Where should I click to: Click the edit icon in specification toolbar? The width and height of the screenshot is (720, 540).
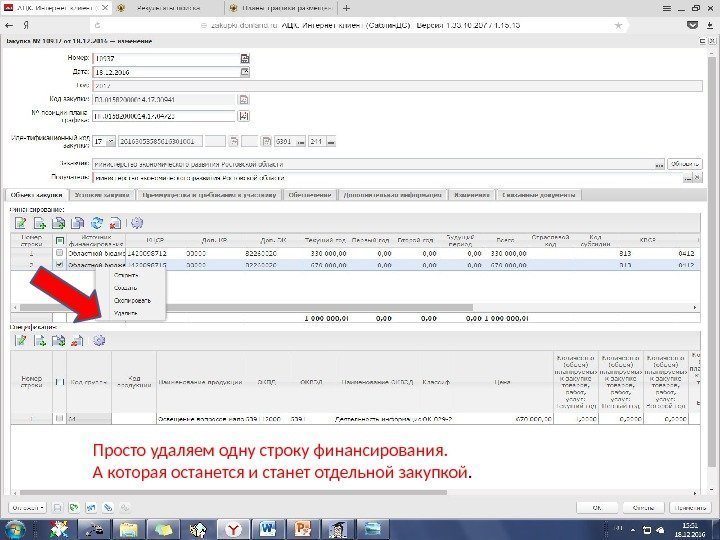[21, 341]
